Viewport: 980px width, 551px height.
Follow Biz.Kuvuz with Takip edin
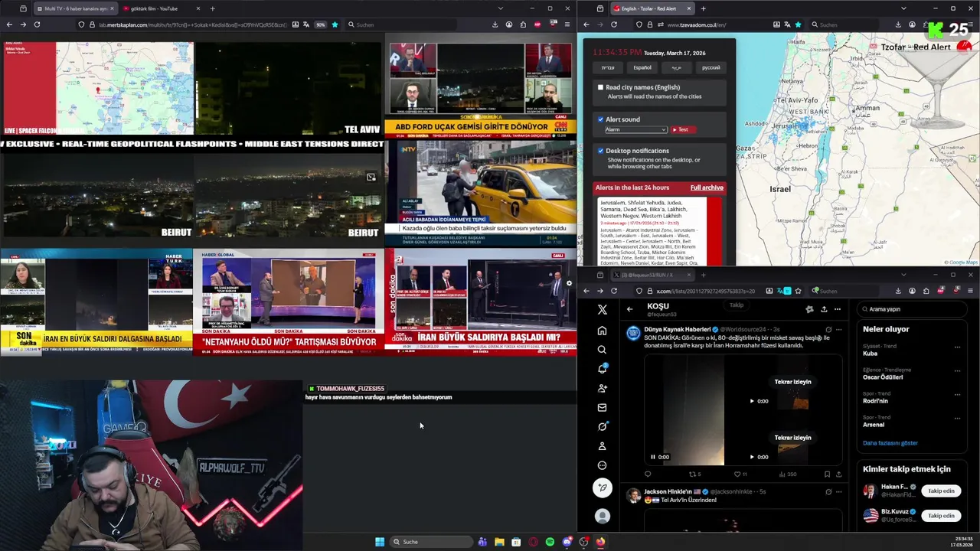pyautogui.click(x=941, y=516)
